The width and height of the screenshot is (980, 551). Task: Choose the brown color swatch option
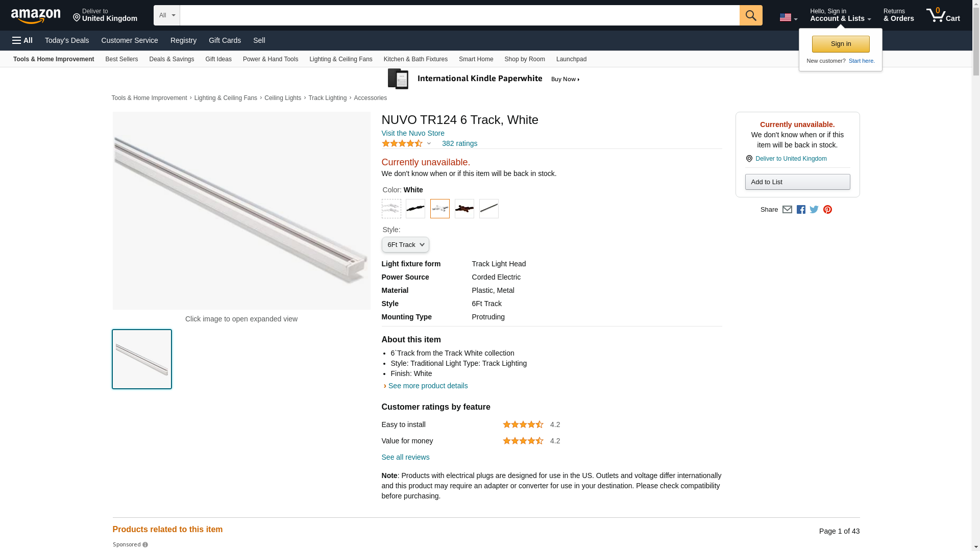click(464, 209)
